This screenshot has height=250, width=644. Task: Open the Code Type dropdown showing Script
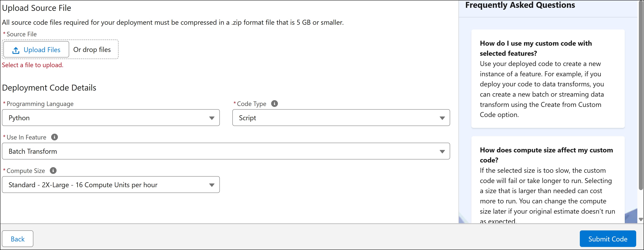[442, 118]
